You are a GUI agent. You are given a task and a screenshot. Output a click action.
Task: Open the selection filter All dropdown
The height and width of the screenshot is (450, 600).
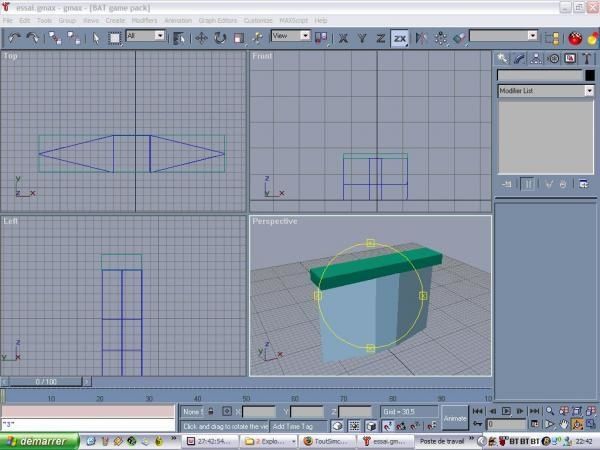click(x=160, y=36)
